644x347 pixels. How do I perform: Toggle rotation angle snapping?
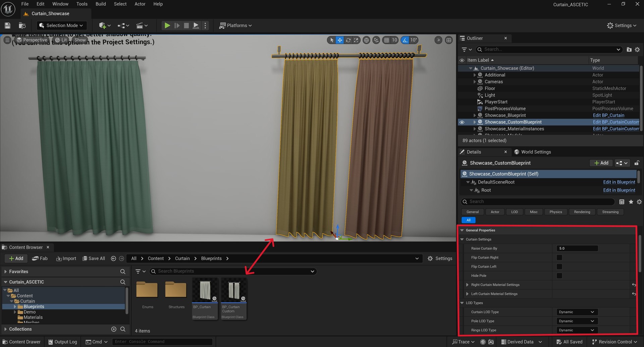(x=405, y=40)
